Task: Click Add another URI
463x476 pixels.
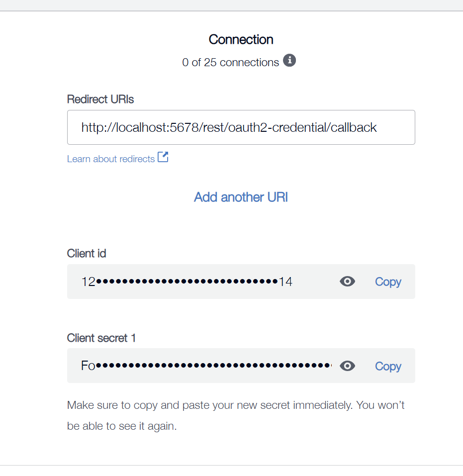Action: pyautogui.click(x=241, y=197)
